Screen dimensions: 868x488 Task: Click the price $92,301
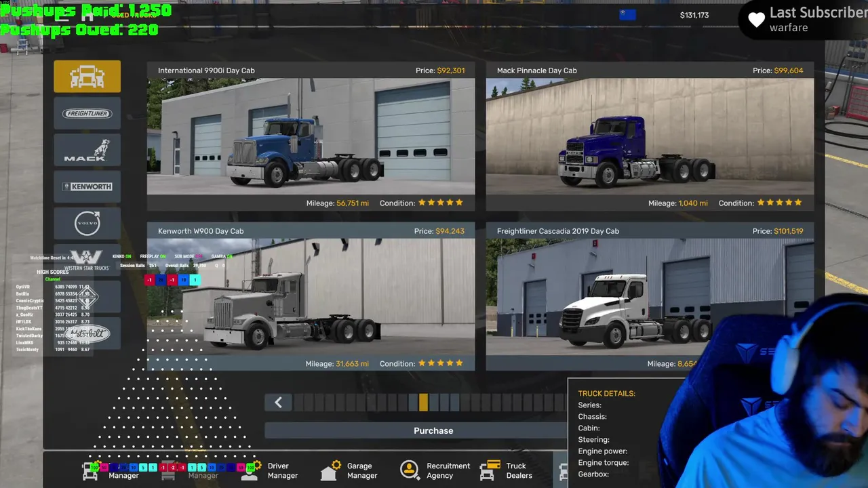point(451,70)
